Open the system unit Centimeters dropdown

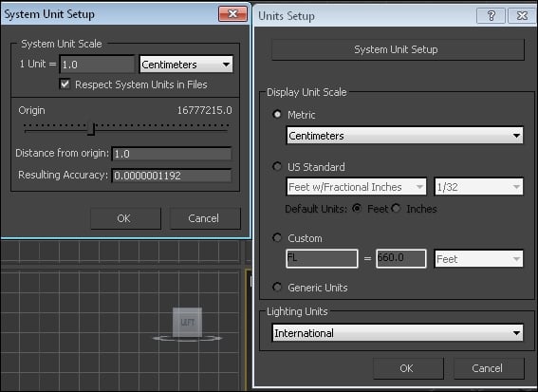coord(186,65)
